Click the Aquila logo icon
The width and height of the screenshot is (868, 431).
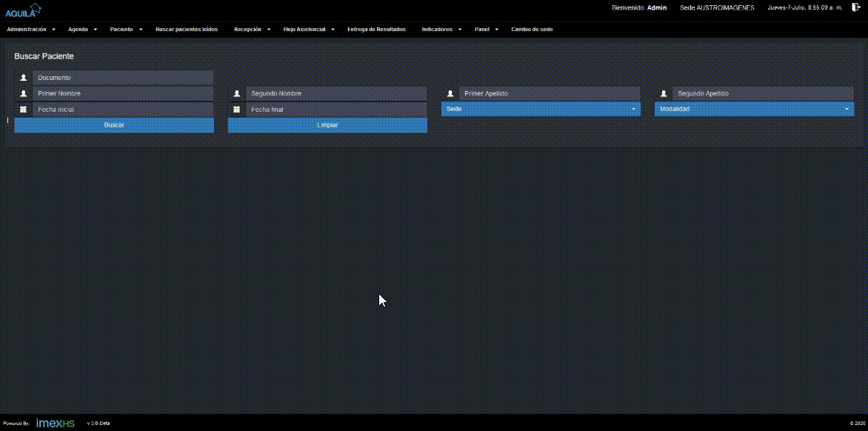(x=23, y=10)
